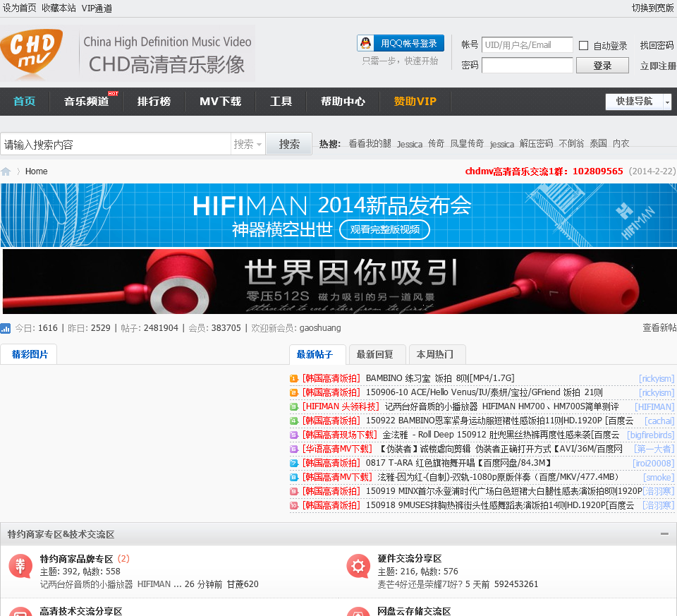
Task: Click [韩国高清现场下载] category tag
Action: click(339, 435)
